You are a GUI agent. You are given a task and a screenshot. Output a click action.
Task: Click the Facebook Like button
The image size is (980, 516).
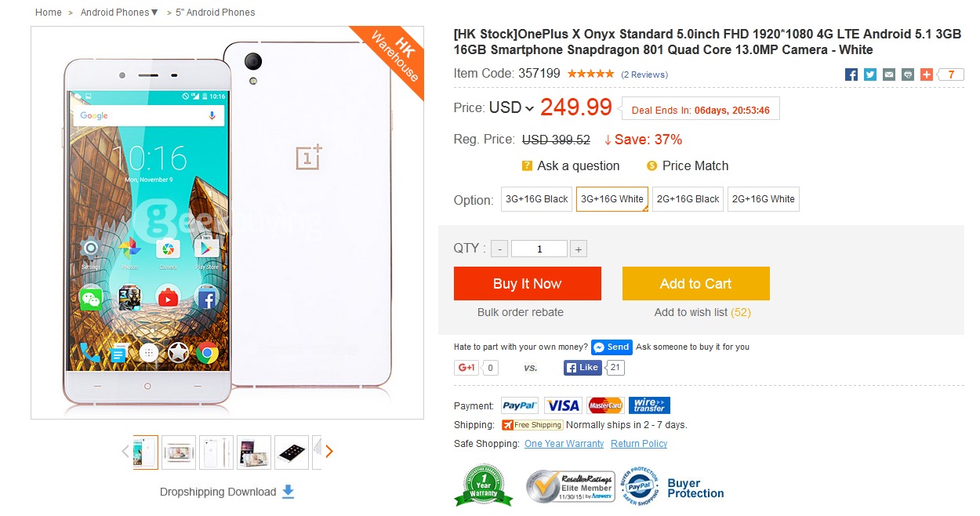[x=581, y=367]
